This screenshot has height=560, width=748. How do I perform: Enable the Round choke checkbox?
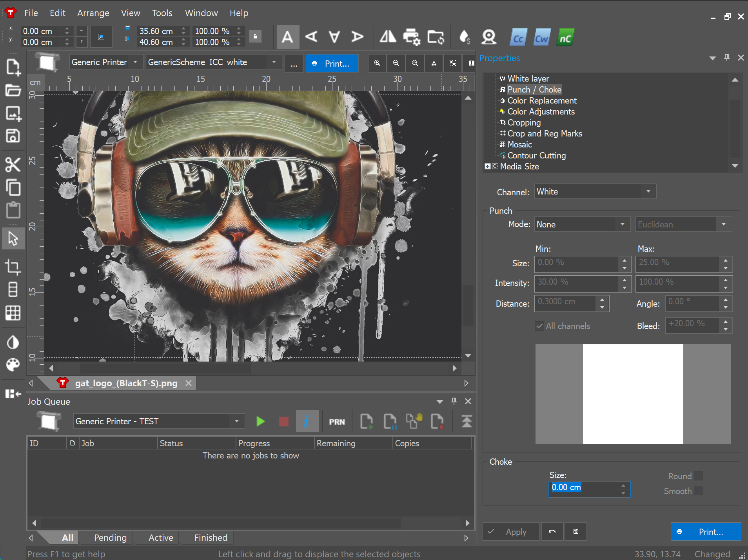(698, 476)
